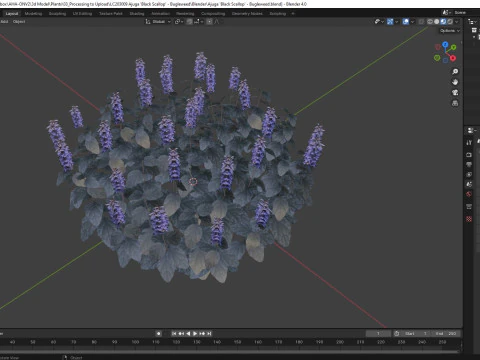480x360 pixels.
Task: Open the object visibility and selectability dropdown
Action: [x=379, y=22]
